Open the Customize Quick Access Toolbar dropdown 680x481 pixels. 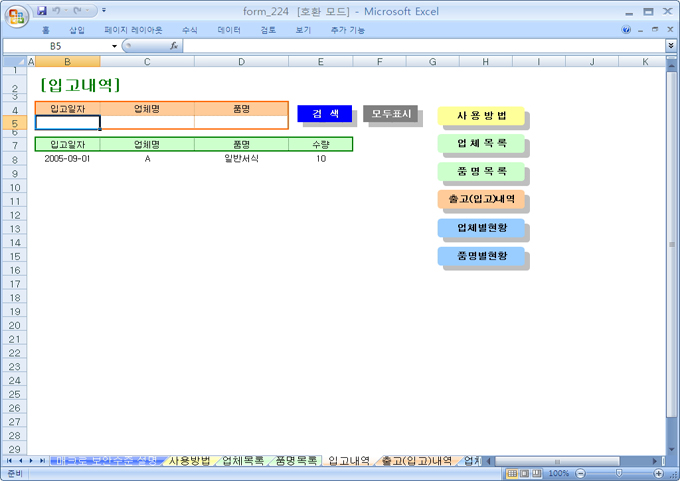(104, 11)
